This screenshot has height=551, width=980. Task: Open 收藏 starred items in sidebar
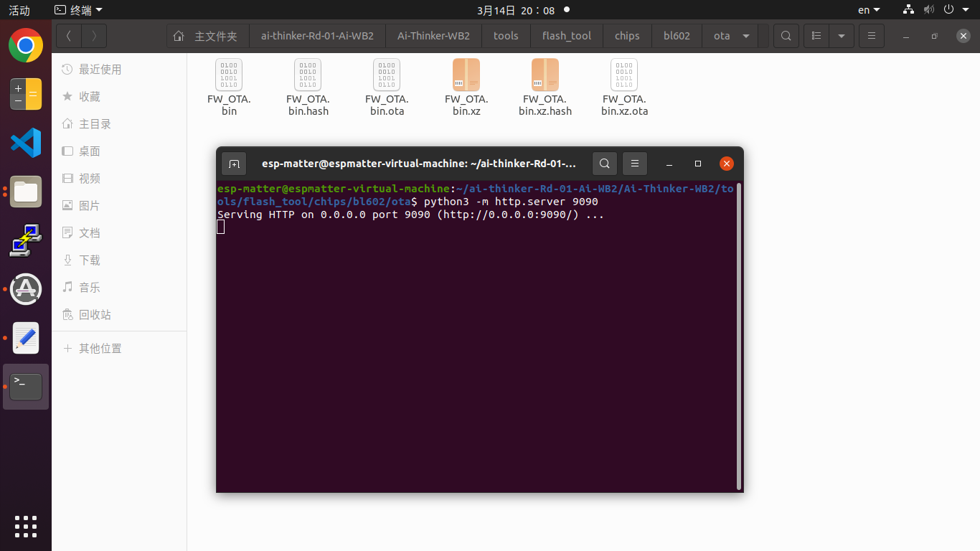[x=119, y=97]
